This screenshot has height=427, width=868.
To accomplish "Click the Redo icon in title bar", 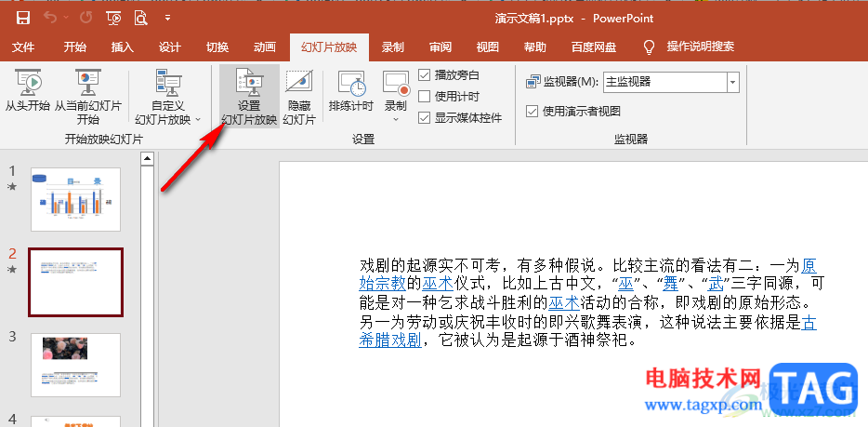I will point(85,19).
